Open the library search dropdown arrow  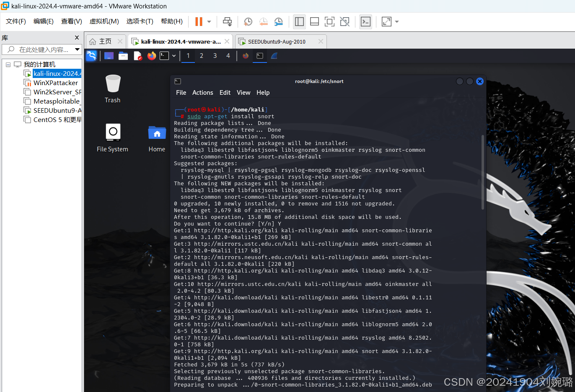(77, 49)
